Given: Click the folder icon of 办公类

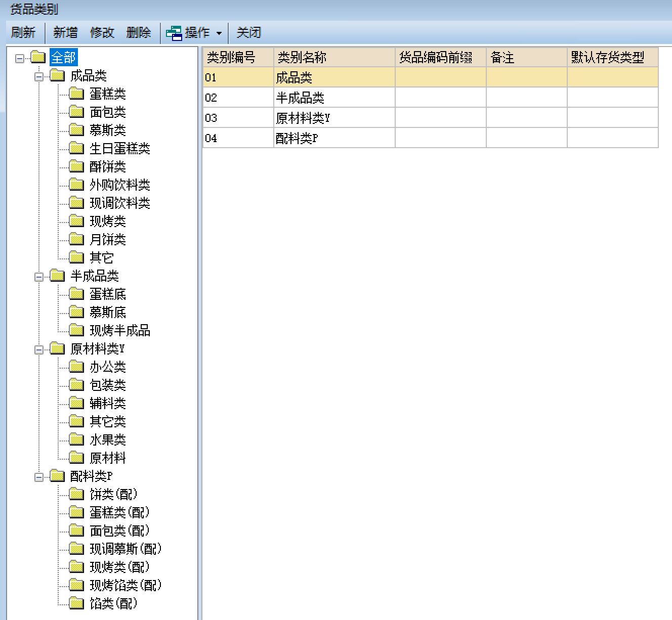Looking at the screenshot, I should (76, 367).
